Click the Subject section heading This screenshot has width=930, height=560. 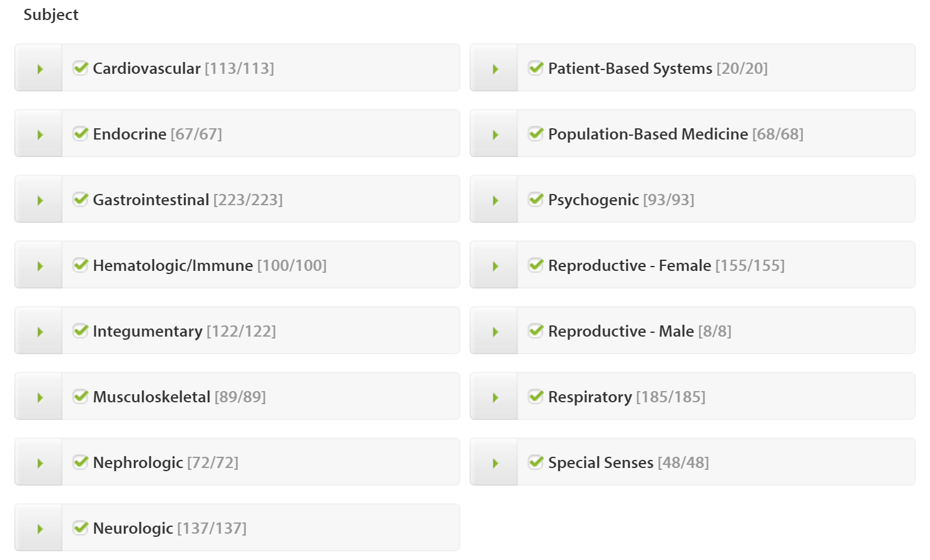click(x=50, y=14)
